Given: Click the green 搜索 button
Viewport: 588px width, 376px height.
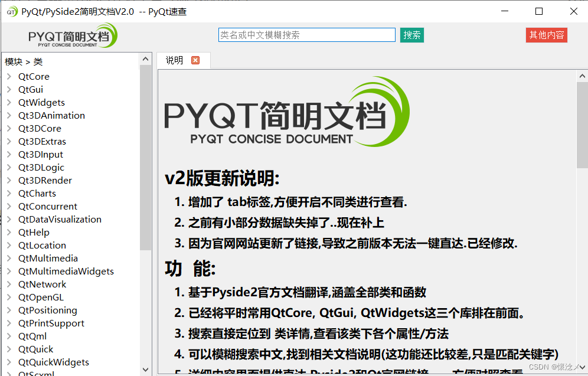Looking at the screenshot, I should (411, 35).
